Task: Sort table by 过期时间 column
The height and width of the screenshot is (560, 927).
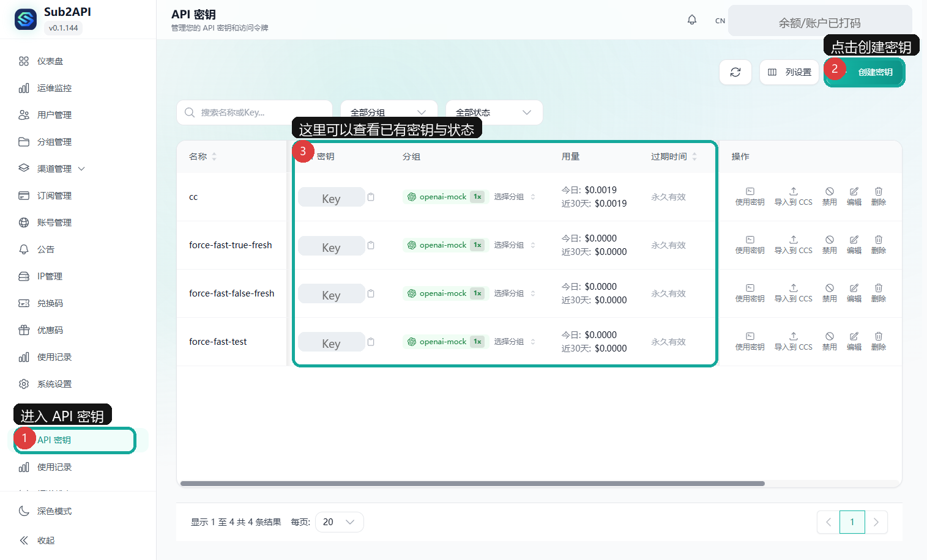Action: pyautogui.click(x=674, y=157)
